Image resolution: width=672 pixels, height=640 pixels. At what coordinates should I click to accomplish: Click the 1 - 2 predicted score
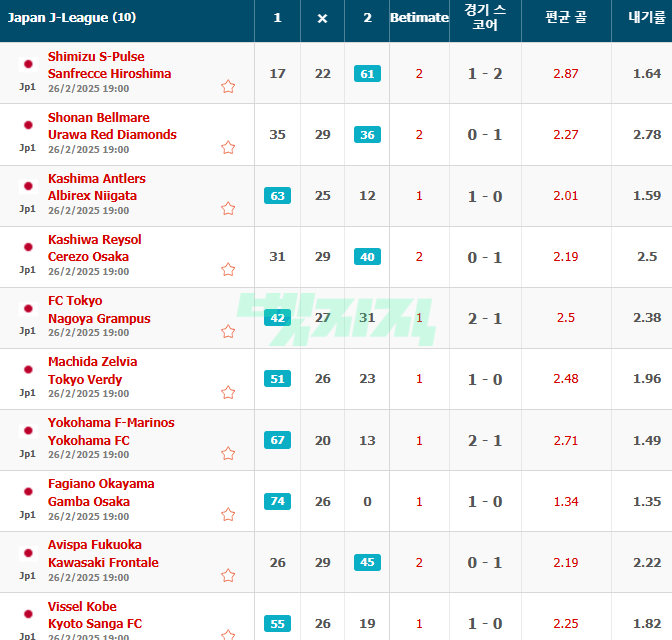pos(485,74)
